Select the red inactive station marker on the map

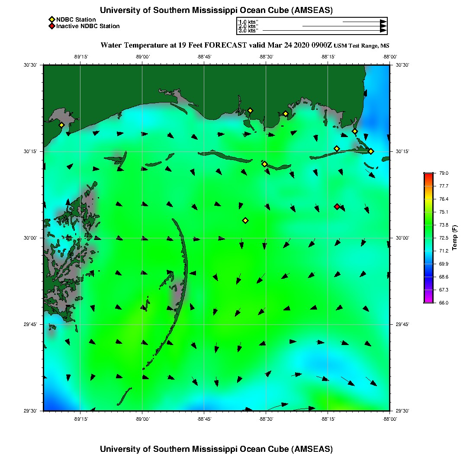[337, 207]
